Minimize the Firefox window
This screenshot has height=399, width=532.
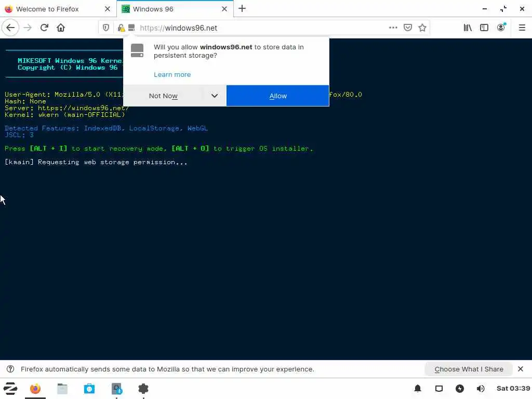[x=485, y=9]
